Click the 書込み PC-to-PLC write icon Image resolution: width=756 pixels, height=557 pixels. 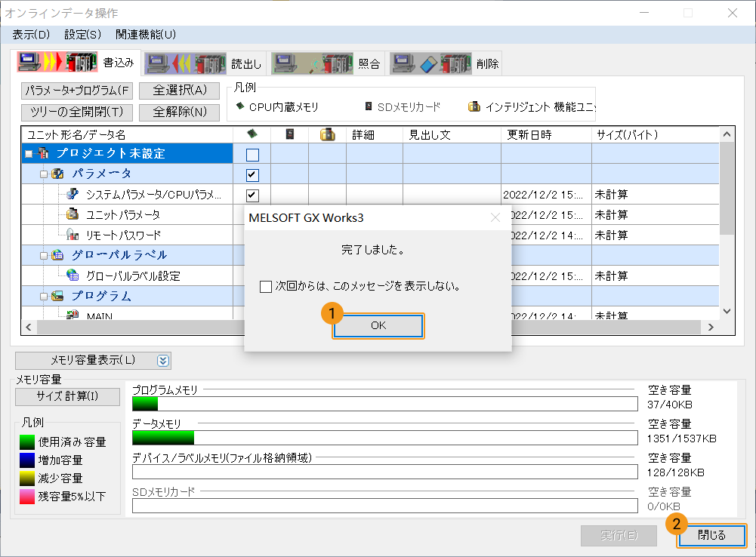pyautogui.click(x=57, y=62)
